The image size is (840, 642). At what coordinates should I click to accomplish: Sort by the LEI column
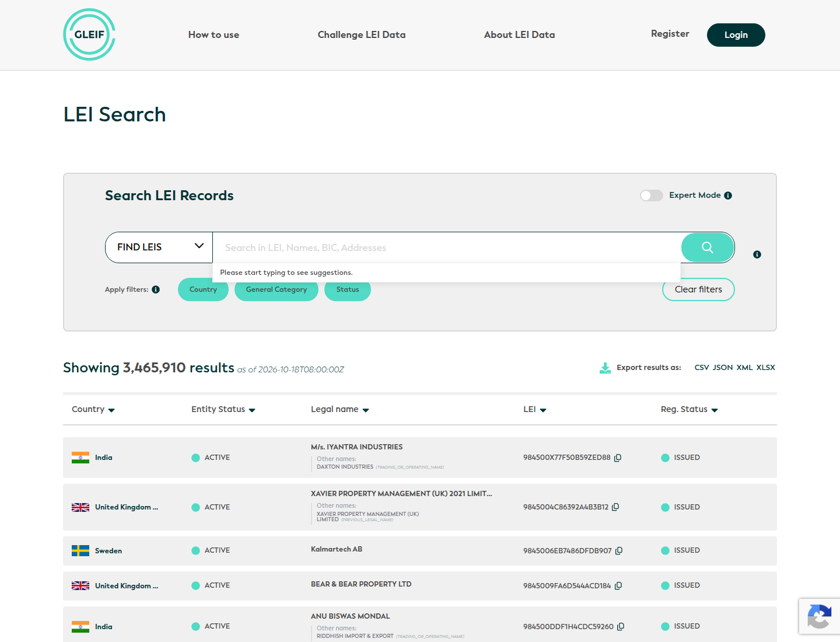pyautogui.click(x=535, y=409)
